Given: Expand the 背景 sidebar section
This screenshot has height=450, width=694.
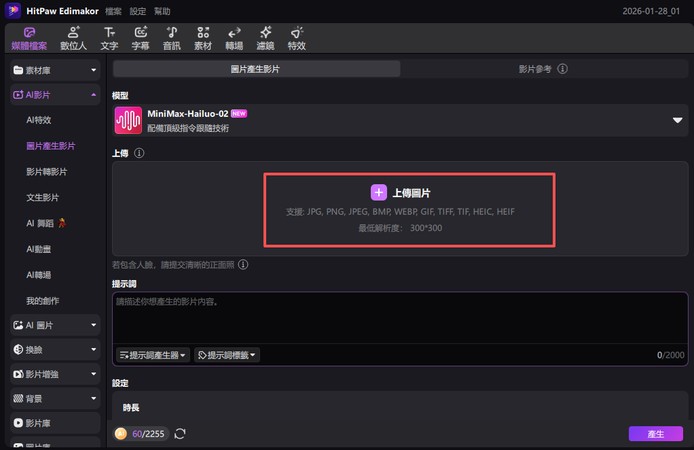Looking at the screenshot, I should [55, 399].
